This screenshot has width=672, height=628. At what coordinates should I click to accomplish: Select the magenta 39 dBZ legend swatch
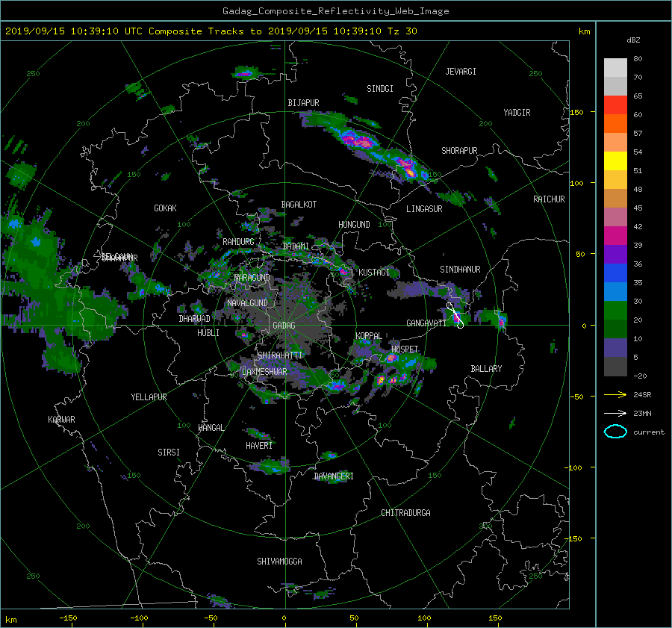[615, 236]
